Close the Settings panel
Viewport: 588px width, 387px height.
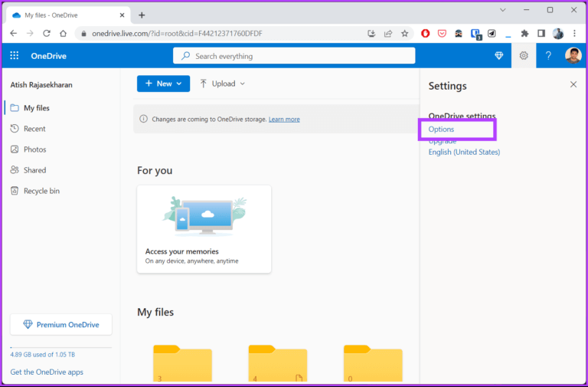coord(573,84)
